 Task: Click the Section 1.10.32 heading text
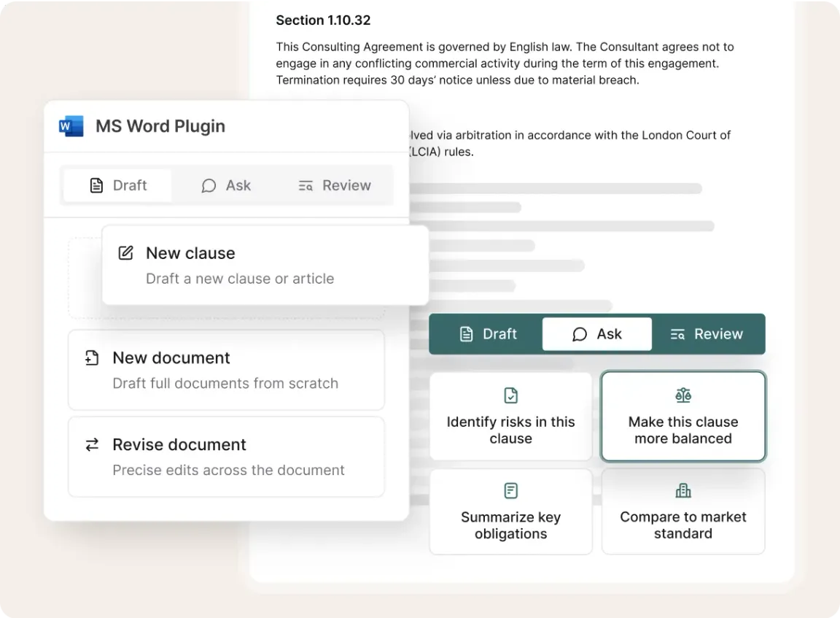tap(323, 20)
